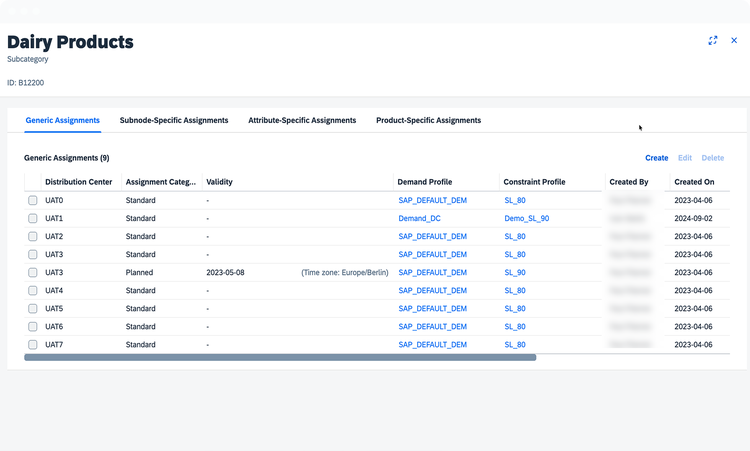This screenshot has height=451, width=750.
Task: Click the Planned assignment category cell
Action: [x=139, y=273]
